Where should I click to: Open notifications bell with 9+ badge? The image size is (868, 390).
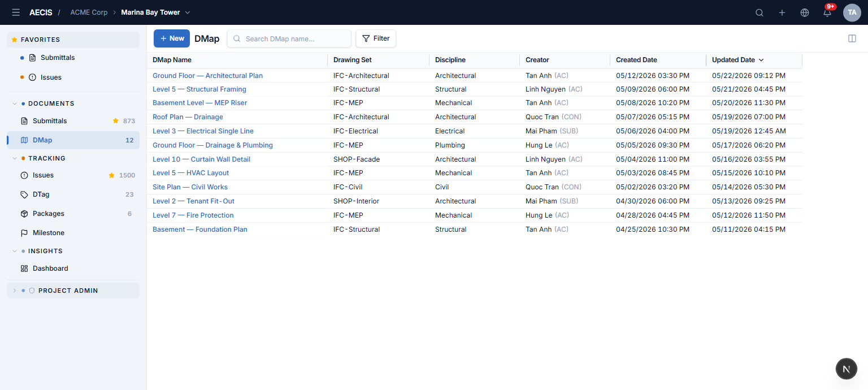click(x=827, y=12)
